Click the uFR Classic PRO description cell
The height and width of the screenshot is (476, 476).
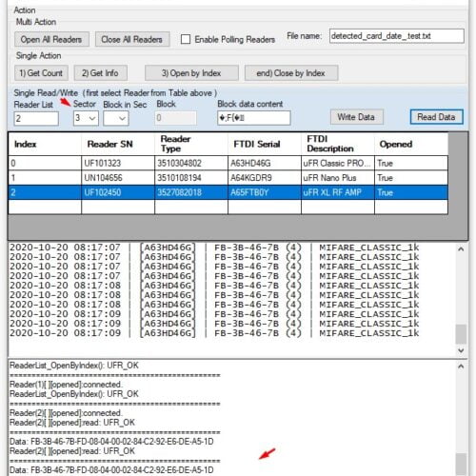[338, 163]
